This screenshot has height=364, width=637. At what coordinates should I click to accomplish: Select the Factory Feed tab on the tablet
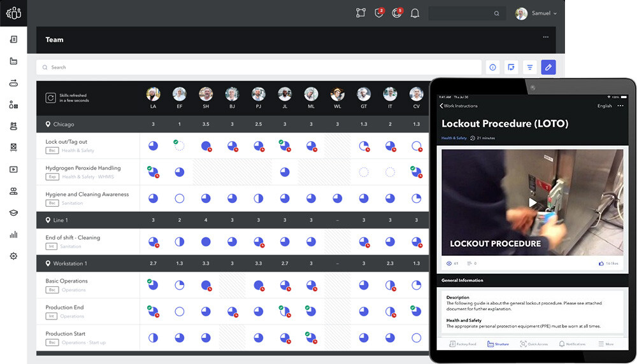462,344
